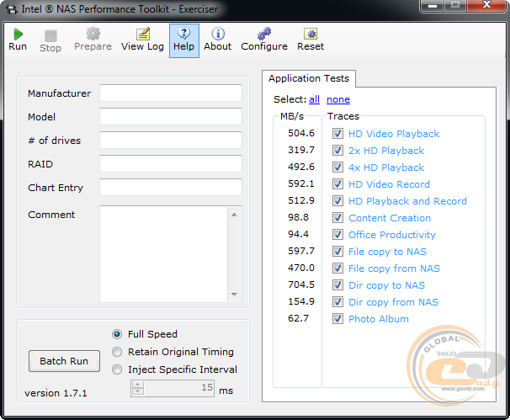Click inside the Comment text area
The height and width of the screenshot is (420, 510).
[x=164, y=254]
